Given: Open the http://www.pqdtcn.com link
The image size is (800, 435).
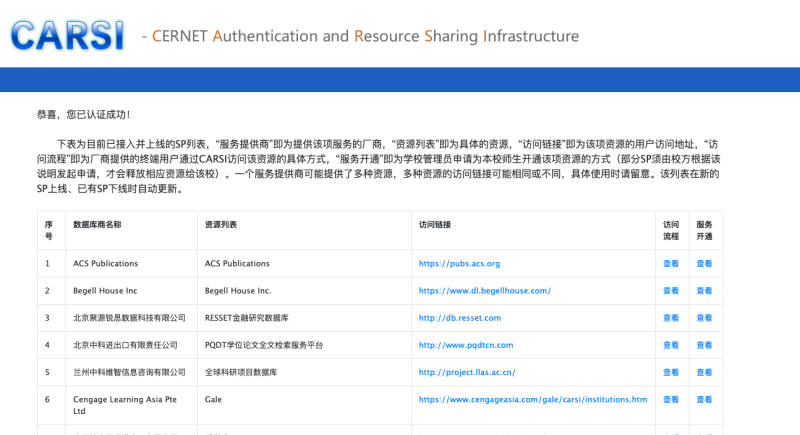Looking at the screenshot, I should [466, 345].
